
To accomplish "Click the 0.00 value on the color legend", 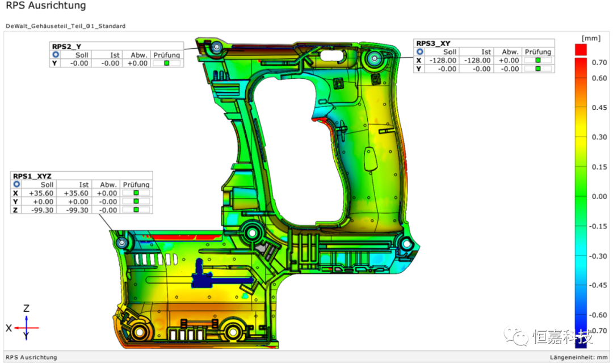I will tap(599, 196).
